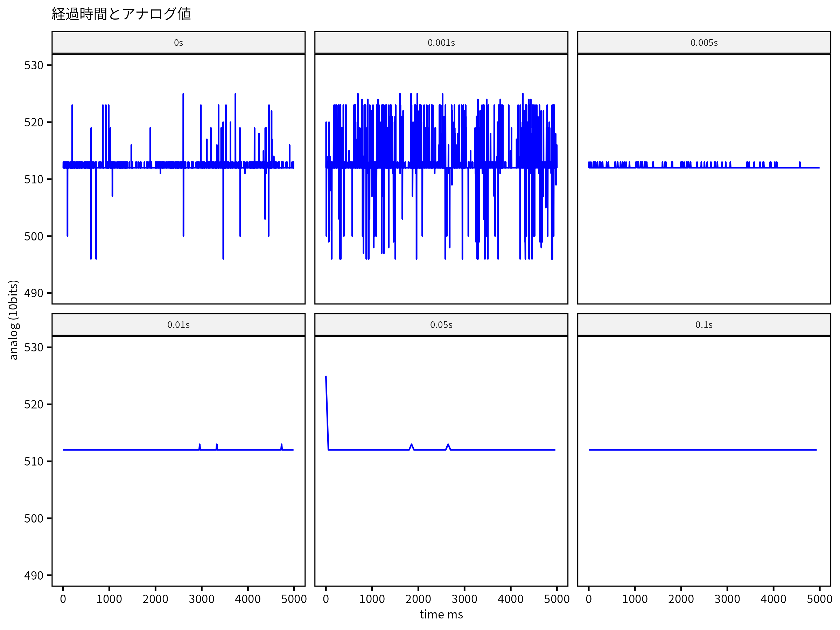The width and height of the screenshot is (840, 630).
Task: Click the 0s facet header strip
Action: point(178,43)
